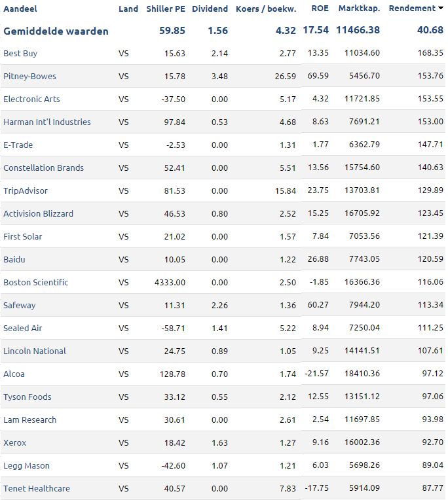This screenshot has width=448, height=500.
Task: Open Tenet Healthcare stock details
Action: click(x=37, y=488)
